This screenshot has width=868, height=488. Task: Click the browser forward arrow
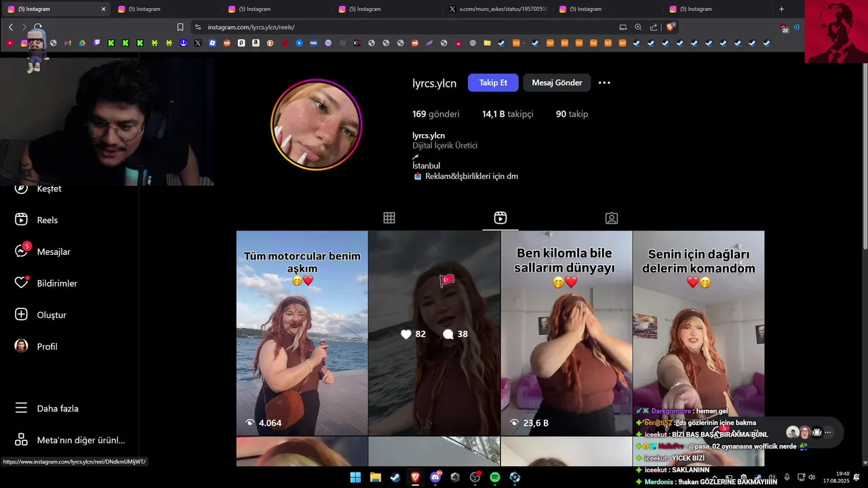(24, 27)
